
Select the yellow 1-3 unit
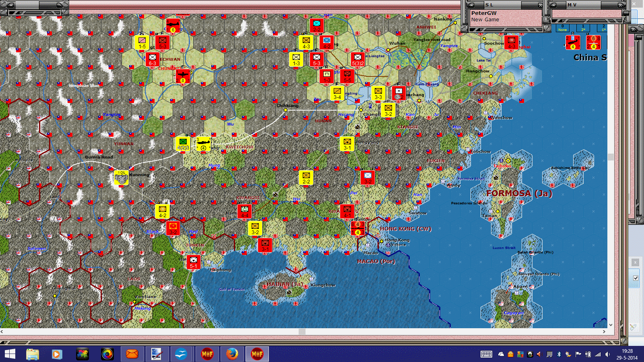coord(296,60)
